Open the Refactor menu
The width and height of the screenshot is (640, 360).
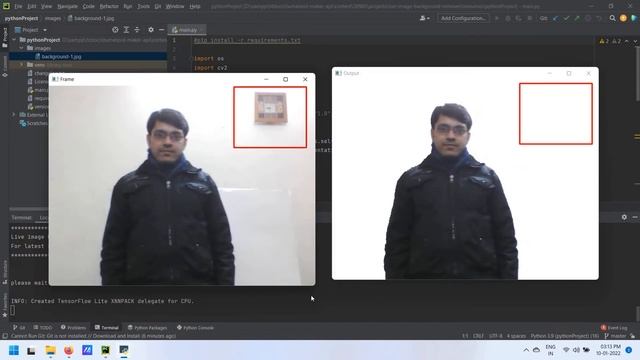109,7
